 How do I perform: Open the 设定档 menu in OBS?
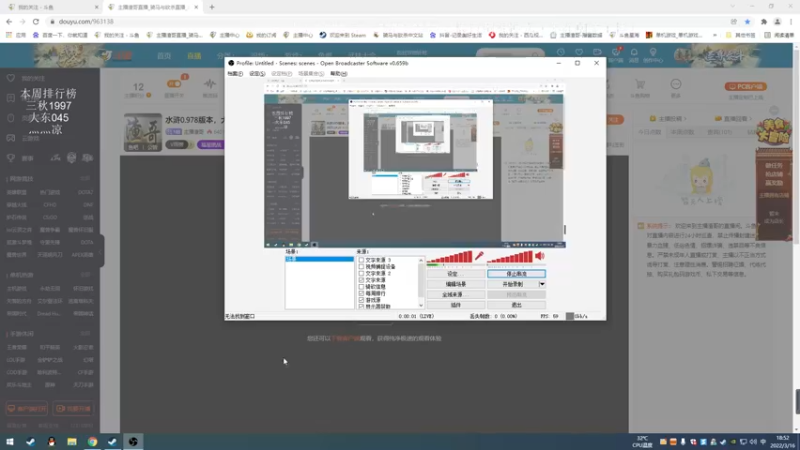[281, 73]
